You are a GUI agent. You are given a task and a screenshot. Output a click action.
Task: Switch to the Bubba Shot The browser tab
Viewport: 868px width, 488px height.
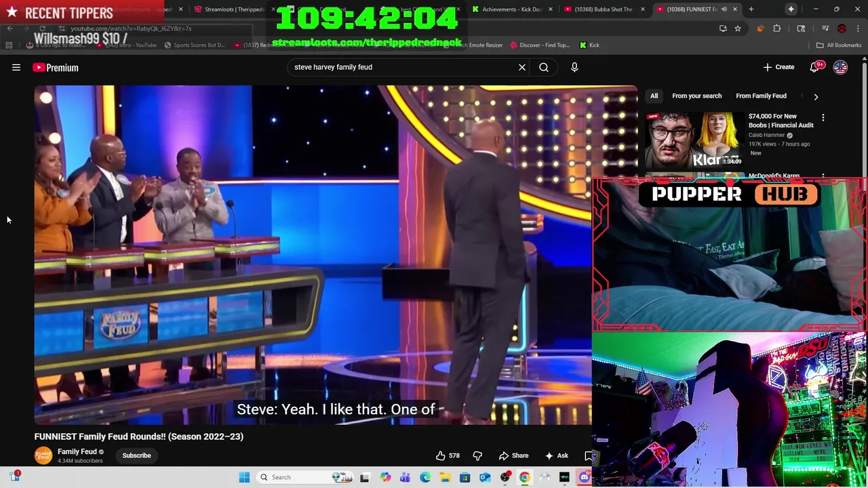pyautogui.click(x=602, y=9)
